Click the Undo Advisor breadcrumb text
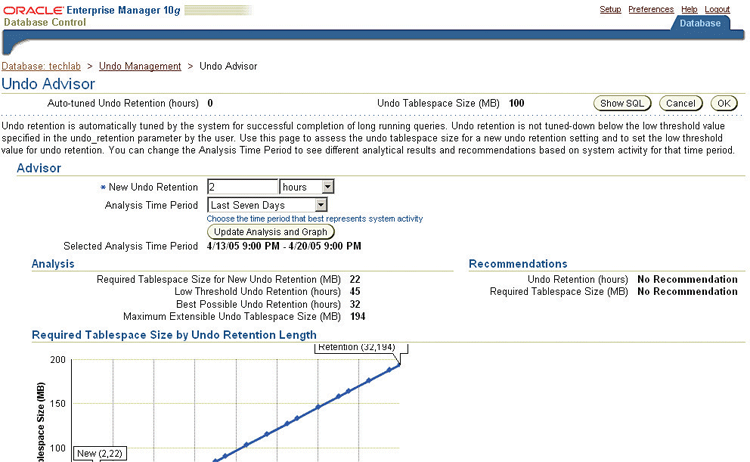750x462 pixels. coord(228,66)
